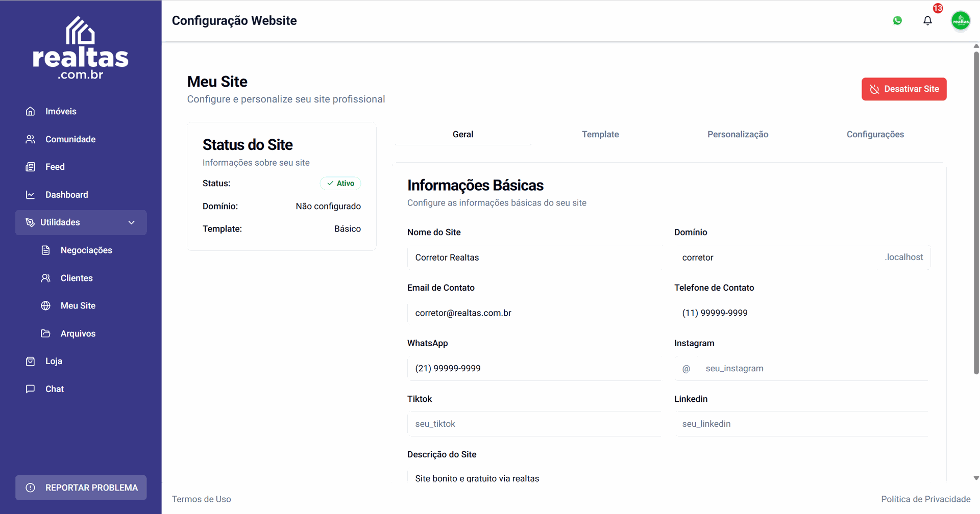The image size is (980, 514).
Task: Open Política de Privacidade link
Action: click(x=925, y=499)
